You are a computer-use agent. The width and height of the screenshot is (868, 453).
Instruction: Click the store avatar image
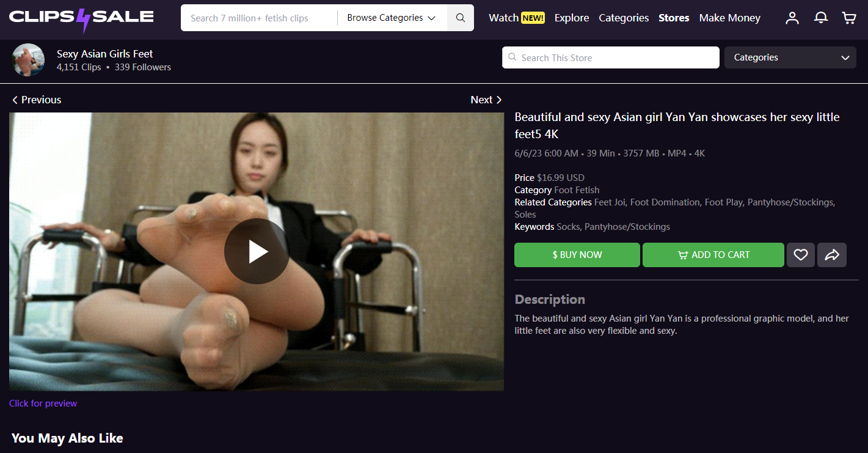tap(28, 60)
